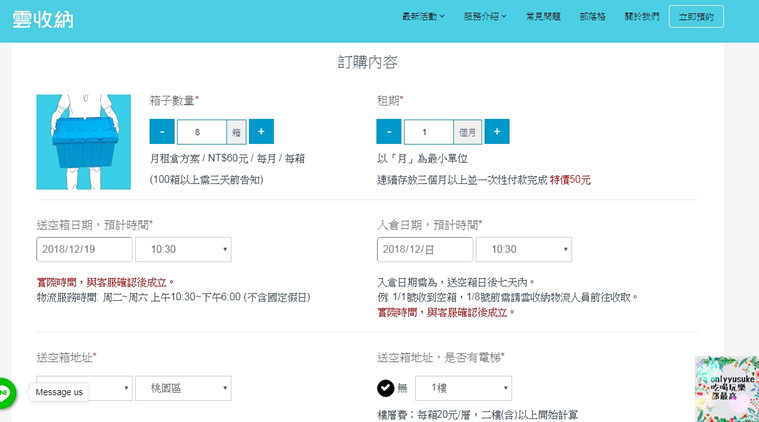Click the 雲收納 logo

click(x=43, y=19)
